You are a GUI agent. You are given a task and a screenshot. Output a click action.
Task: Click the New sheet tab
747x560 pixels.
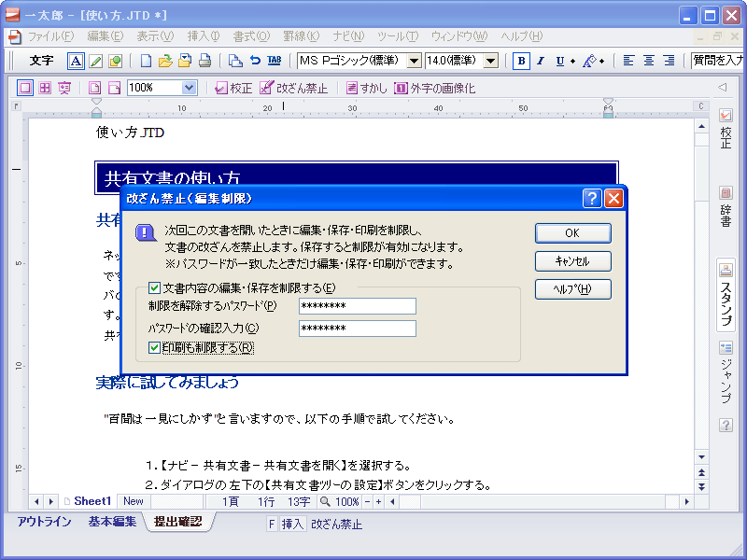[133, 501]
